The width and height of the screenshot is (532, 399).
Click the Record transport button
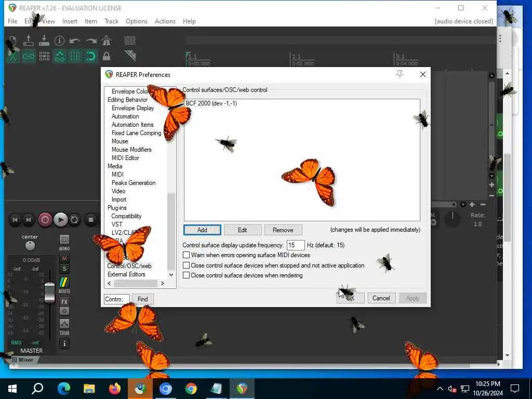click(45, 220)
